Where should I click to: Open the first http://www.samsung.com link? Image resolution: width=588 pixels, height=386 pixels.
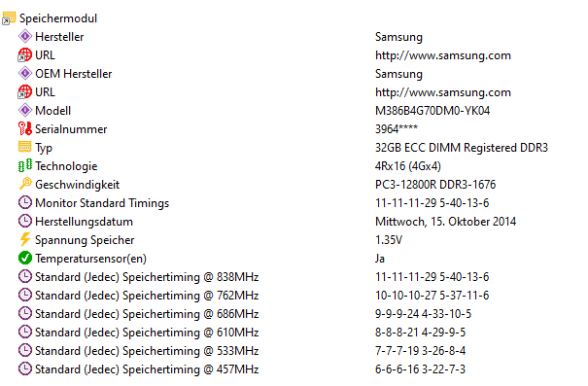point(443,55)
